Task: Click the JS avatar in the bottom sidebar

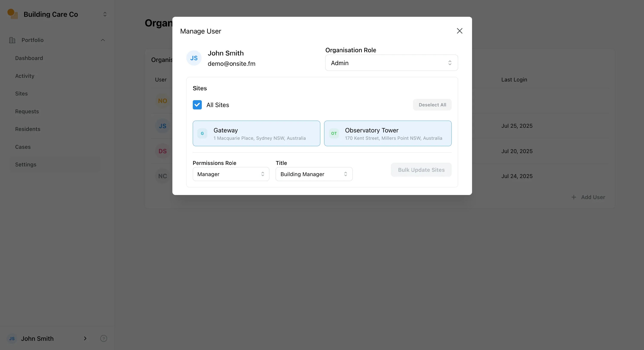Action: pyautogui.click(x=12, y=338)
